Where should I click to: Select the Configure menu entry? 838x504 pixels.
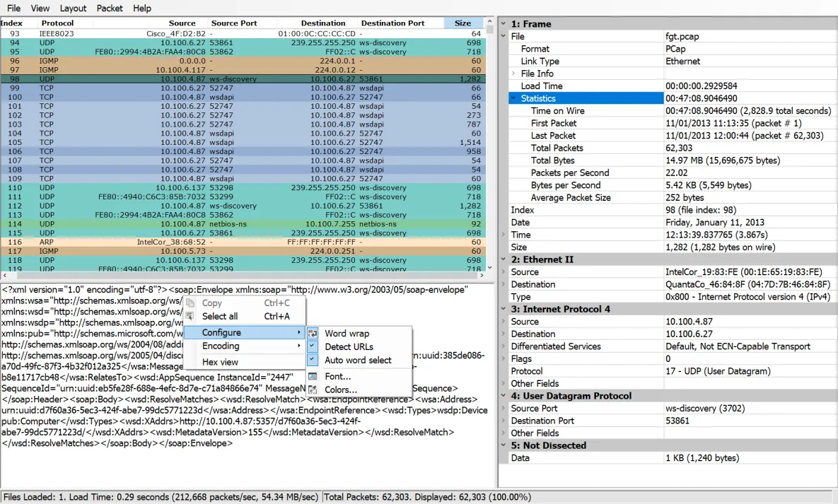245,332
